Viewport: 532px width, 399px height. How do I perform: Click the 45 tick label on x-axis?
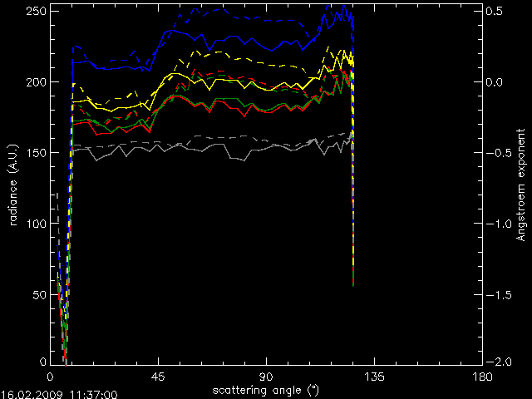tap(158, 377)
